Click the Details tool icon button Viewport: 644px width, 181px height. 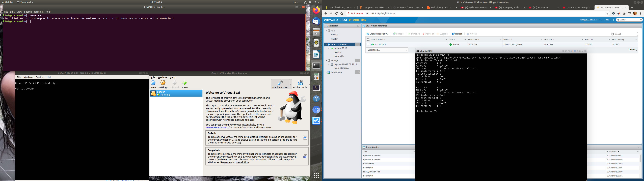[305, 138]
